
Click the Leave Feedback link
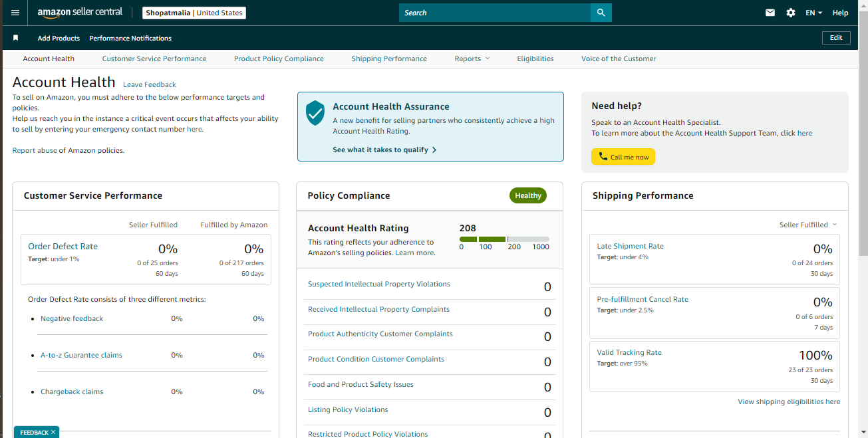coord(150,84)
